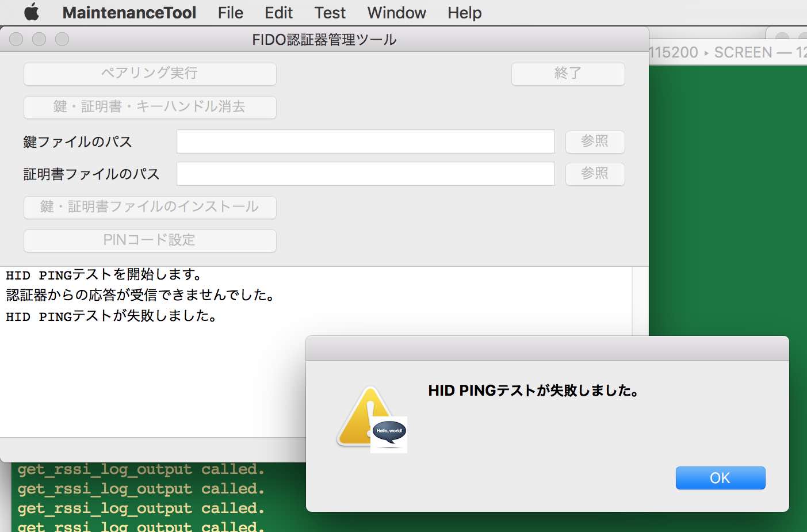The image size is (807, 532).
Task: Open the MaintenanceTool menu
Action: pos(129,12)
